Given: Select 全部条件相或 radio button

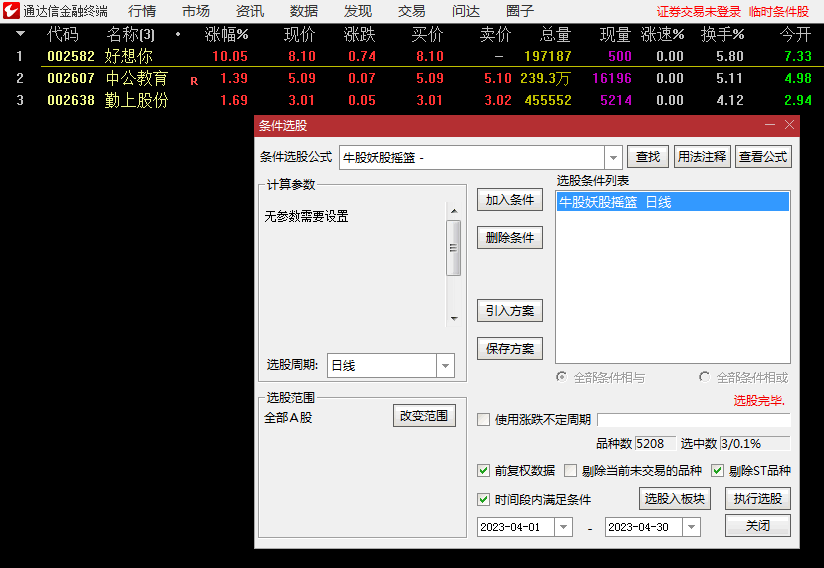Looking at the screenshot, I should click(705, 377).
